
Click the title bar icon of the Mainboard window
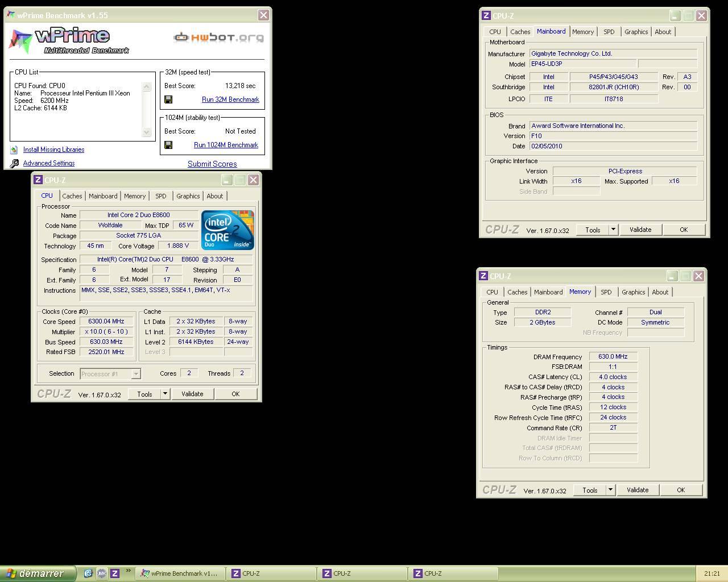tap(486, 16)
